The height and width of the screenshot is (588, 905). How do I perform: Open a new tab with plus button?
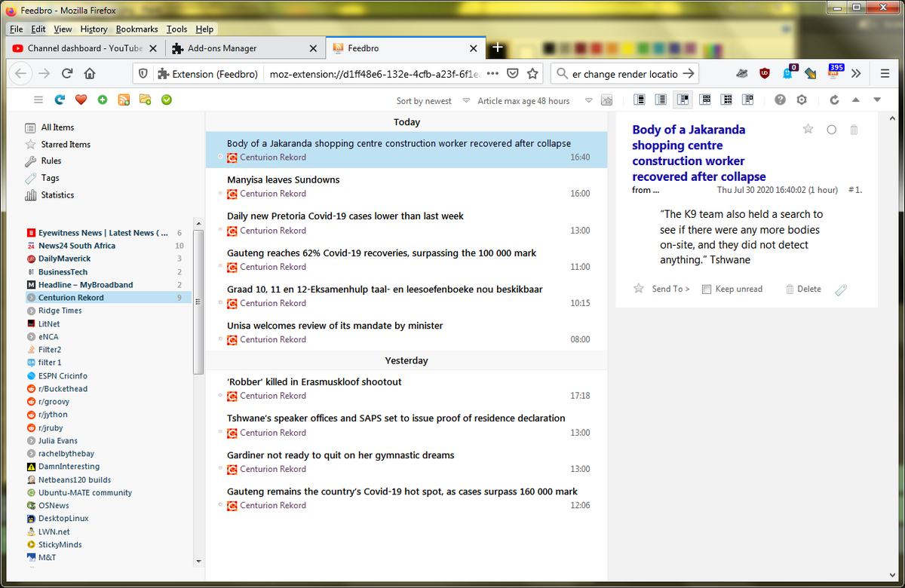click(x=497, y=47)
